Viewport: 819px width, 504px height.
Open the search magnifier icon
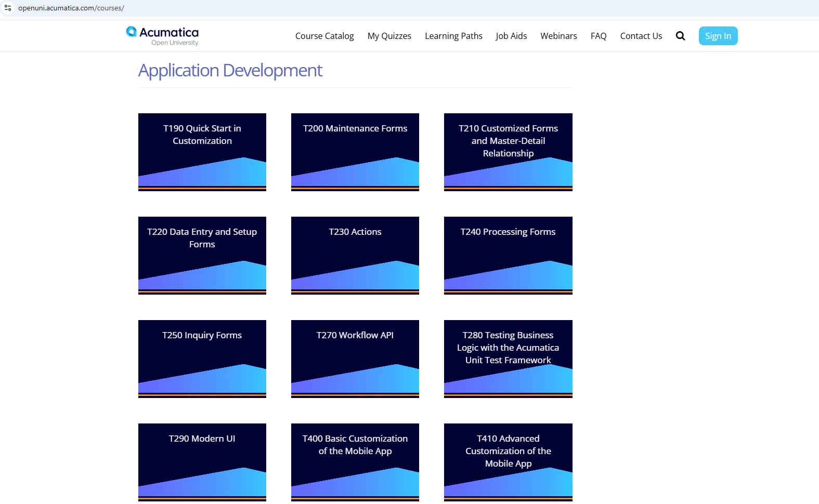pyautogui.click(x=680, y=36)
